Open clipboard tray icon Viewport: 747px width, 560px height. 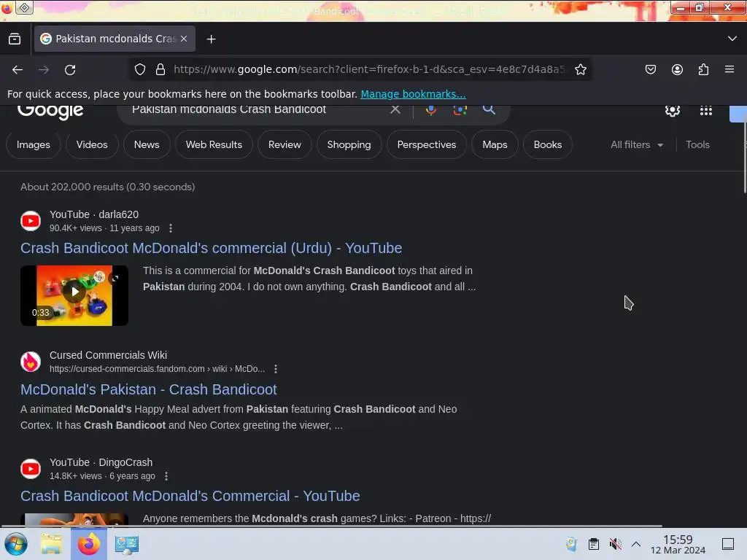point(594,544)
